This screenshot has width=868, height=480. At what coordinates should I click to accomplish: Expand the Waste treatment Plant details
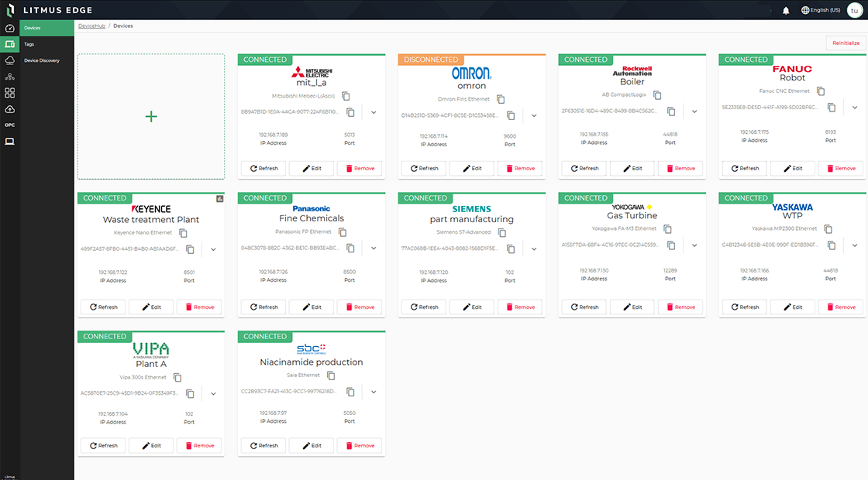pyautogui.click(x=213, y=249)
